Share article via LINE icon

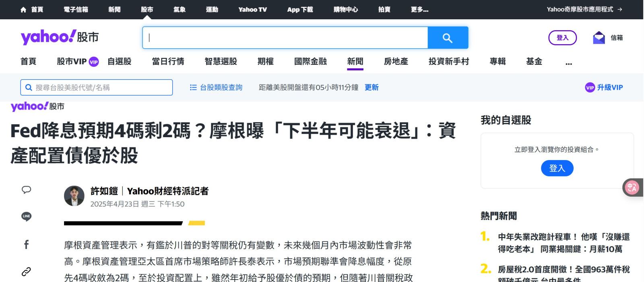pos(27,216)
